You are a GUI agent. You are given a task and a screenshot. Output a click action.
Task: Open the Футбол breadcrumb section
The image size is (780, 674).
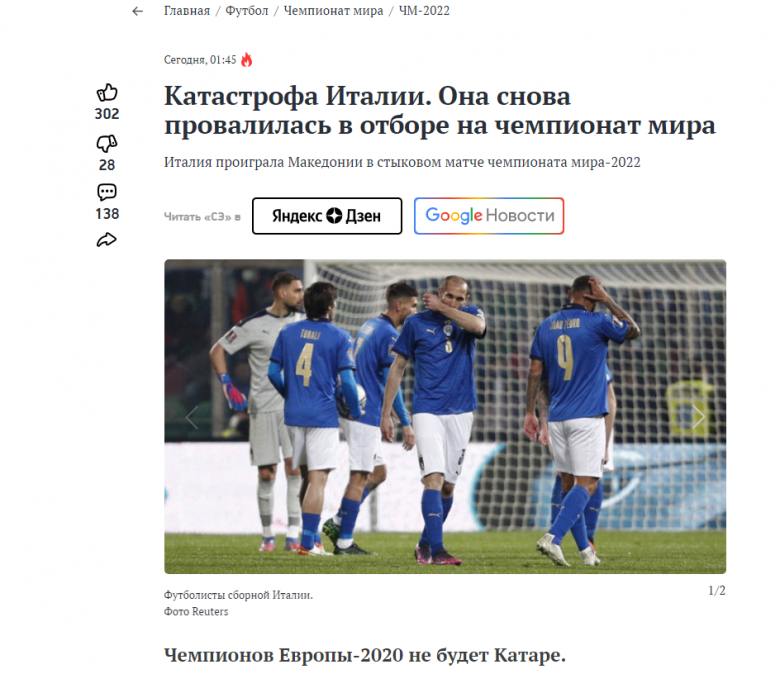coord(247,10)
